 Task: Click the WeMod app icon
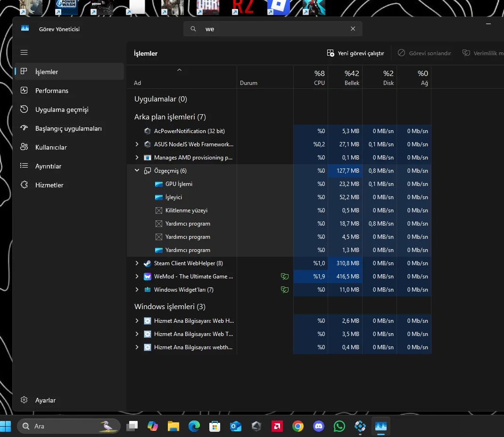pos(148,277)
